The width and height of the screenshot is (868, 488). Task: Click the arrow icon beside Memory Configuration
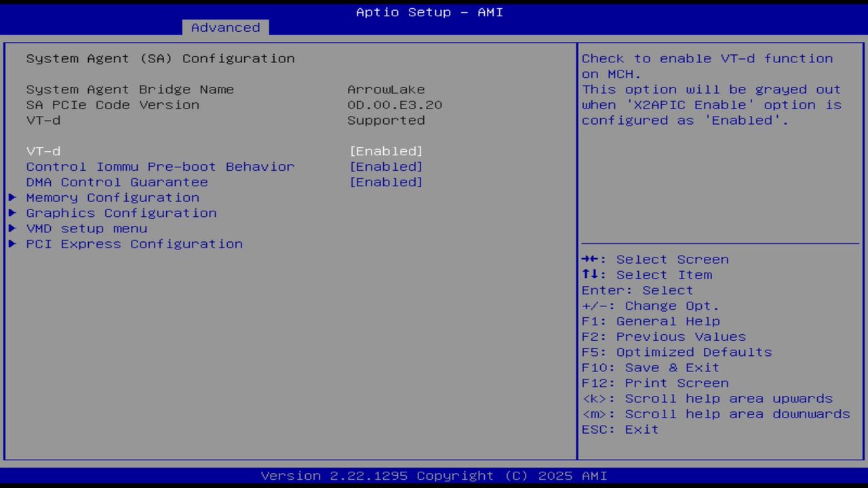pyautogui.click(x=12, y=197)
